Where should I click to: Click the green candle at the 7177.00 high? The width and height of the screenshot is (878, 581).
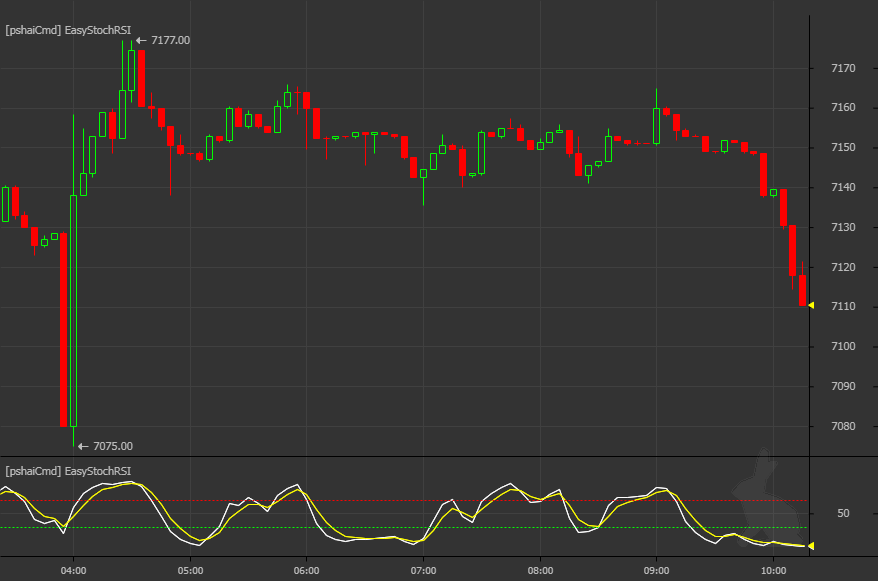132,70
